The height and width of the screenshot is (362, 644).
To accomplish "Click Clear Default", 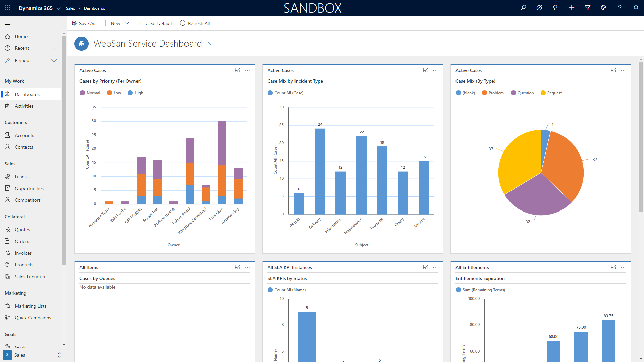I will tap(155, 23).
